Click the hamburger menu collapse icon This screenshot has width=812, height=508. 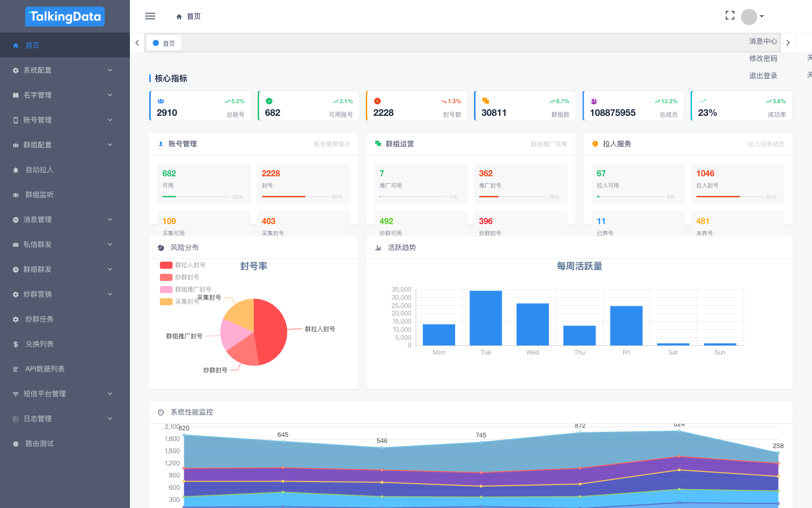tap(150, 16)
